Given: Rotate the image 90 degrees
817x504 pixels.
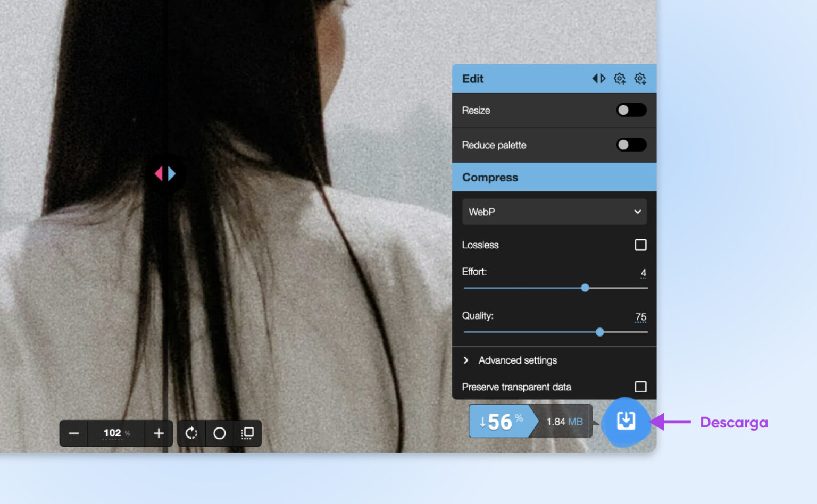Looking at the screenshot, I should [x=191, y=433].
